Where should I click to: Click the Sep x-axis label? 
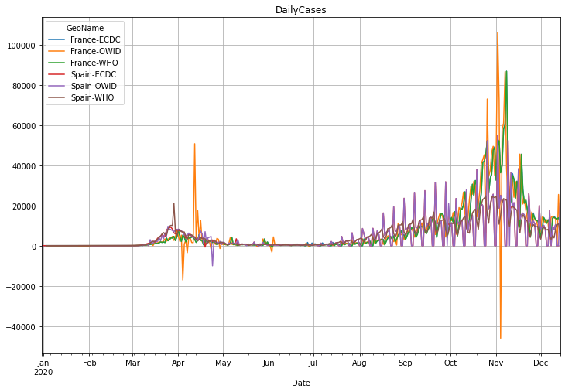click(405, 363)
